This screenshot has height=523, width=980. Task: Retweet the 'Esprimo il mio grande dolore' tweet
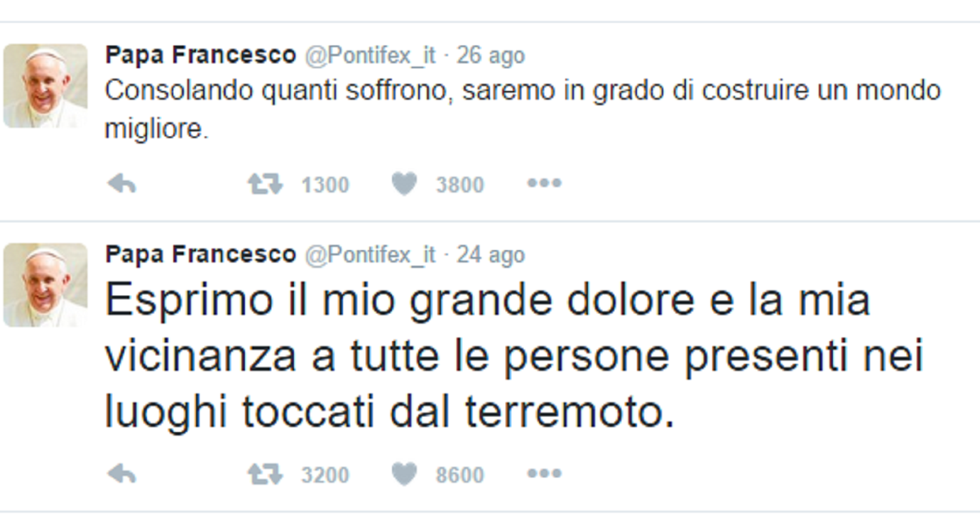[265, 474]
